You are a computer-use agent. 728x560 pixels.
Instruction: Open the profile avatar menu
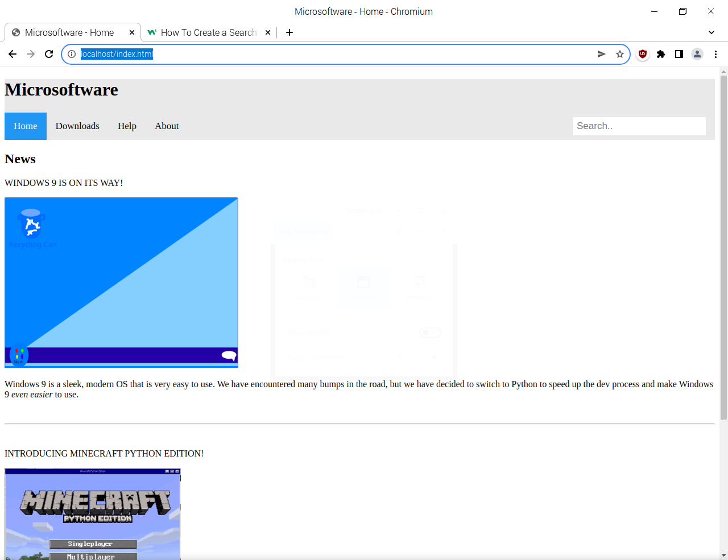point(697,54)
